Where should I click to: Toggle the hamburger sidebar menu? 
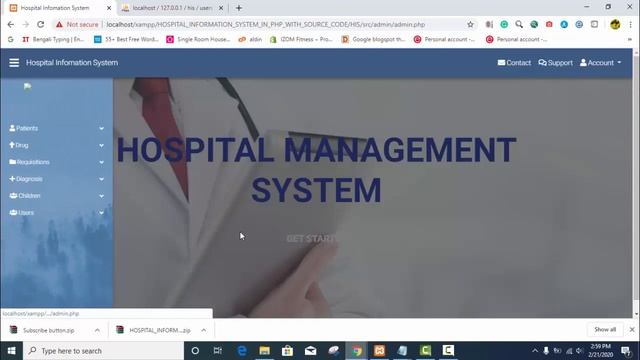(14, 62)
